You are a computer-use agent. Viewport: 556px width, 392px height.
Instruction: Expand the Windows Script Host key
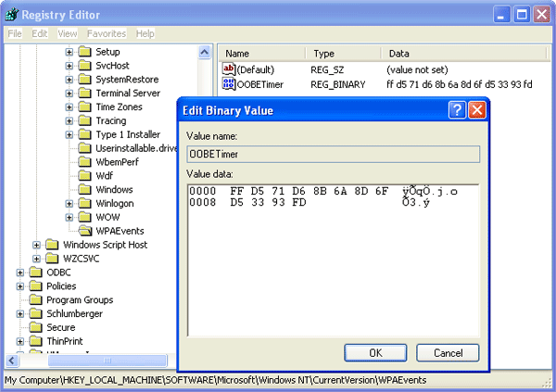coord(37,245)
